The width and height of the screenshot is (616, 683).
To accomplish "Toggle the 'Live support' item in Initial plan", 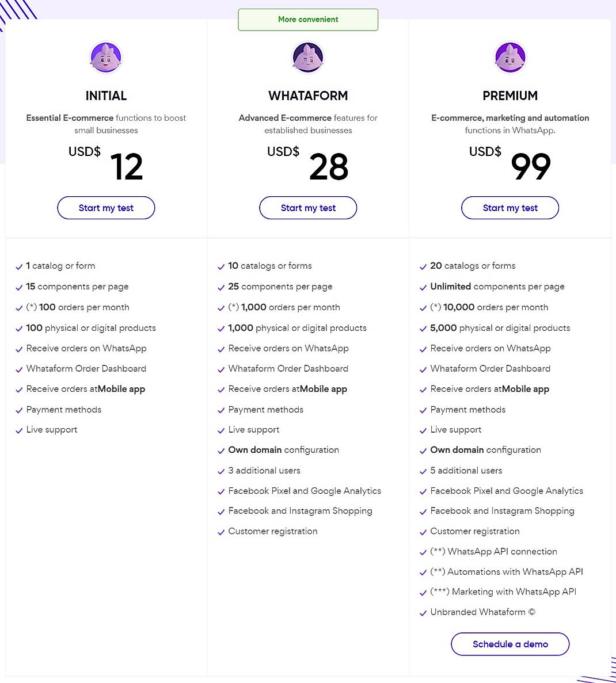I will click(x=52, y=430).
